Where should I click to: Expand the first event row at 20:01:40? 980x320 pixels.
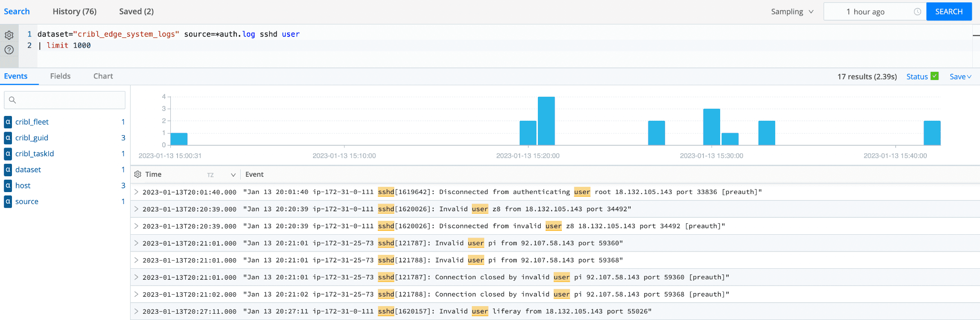point(136,192)
